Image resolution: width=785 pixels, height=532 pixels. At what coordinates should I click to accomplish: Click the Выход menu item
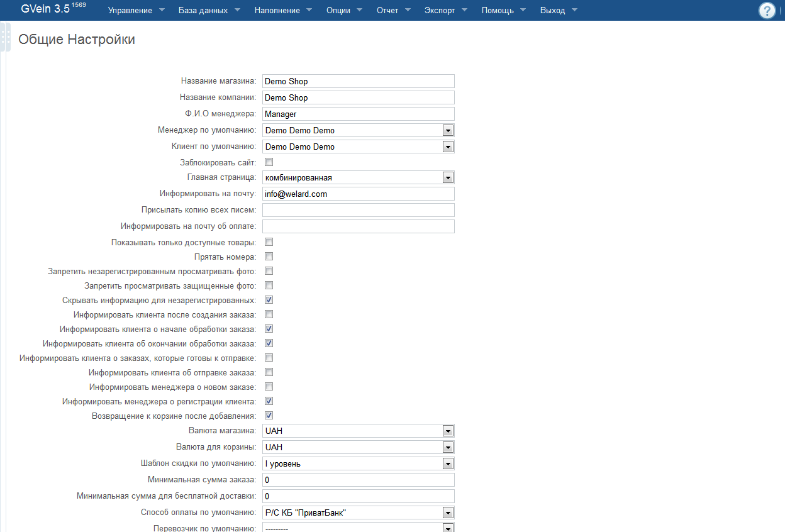tap(558, 11)
